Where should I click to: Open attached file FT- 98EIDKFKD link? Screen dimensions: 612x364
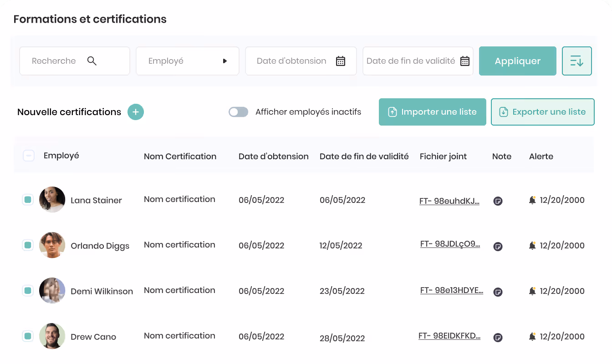(449, 336)
